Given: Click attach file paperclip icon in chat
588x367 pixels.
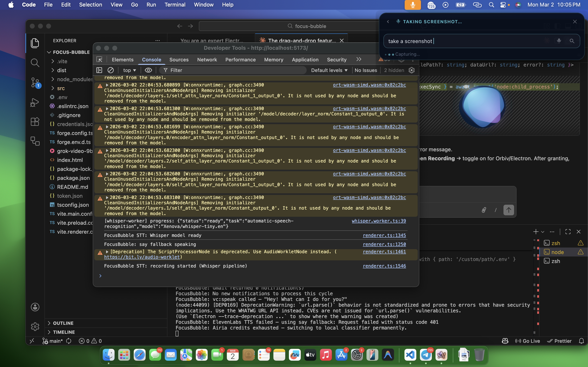Looking at the screenshot, I should (x=484, y=210).
